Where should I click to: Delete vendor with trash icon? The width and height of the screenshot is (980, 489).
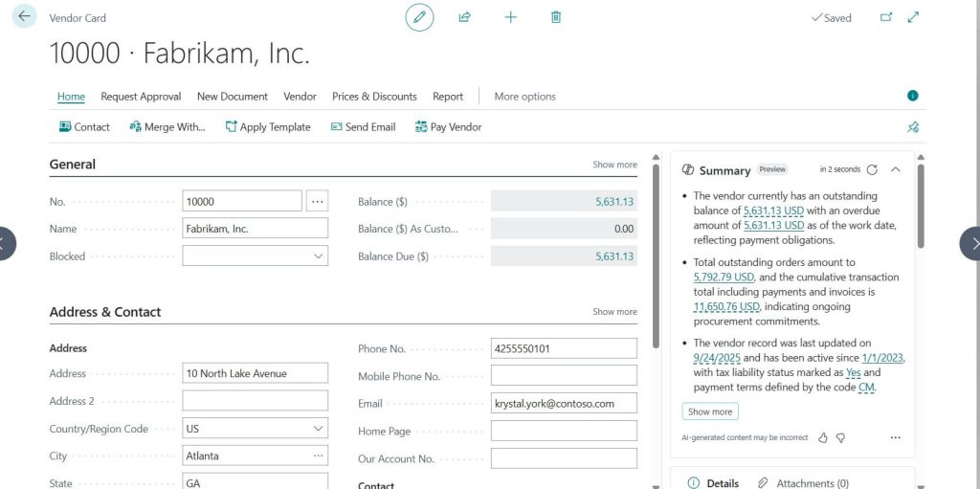[556, 17]
